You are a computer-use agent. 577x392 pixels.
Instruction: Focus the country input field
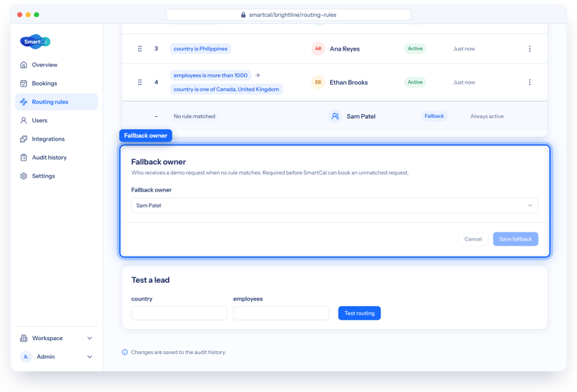click(x=179, y=313)
